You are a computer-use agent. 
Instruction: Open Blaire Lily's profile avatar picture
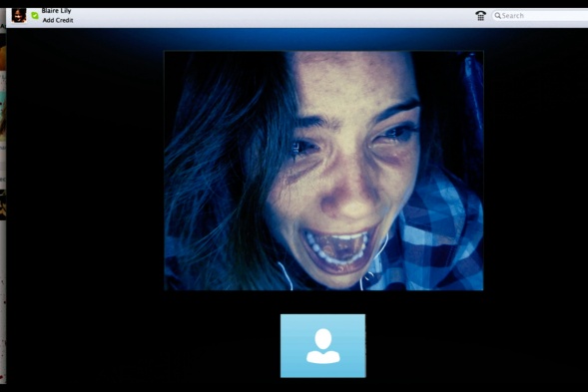pyautogui.click(x=19, y=15)
